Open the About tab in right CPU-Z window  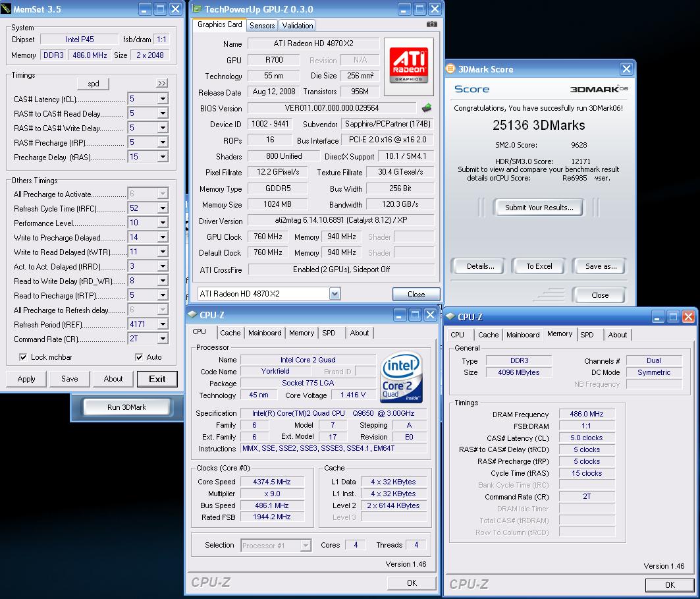(618, 335)
